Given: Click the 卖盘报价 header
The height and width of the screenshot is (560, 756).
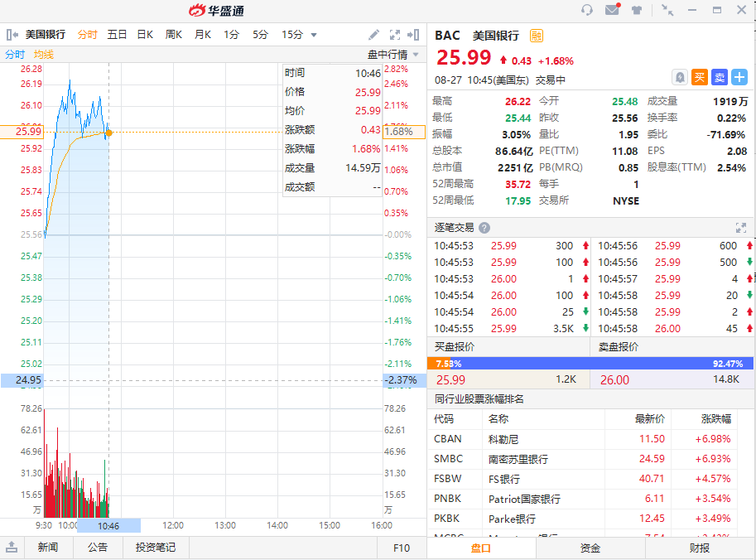Looking at the screenshot, I should (x=619, y=347).
